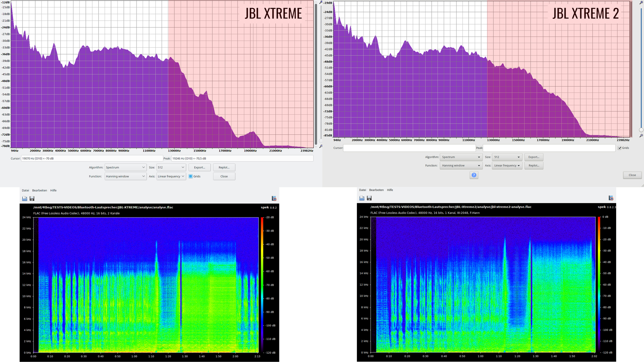The height and width of the screenshot is (362, 644).
Task: Click open-file icon in left Spek window
Action: point(24,198)
